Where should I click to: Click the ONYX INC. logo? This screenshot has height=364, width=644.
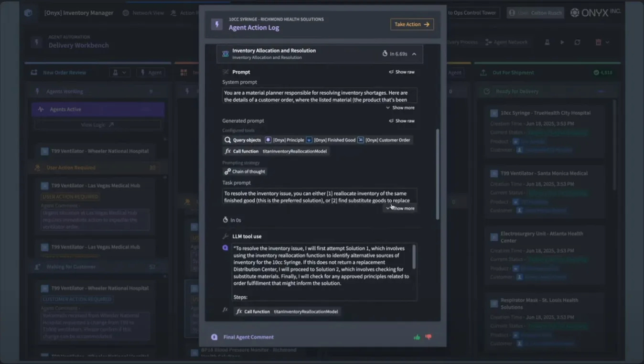coord(596,12)
